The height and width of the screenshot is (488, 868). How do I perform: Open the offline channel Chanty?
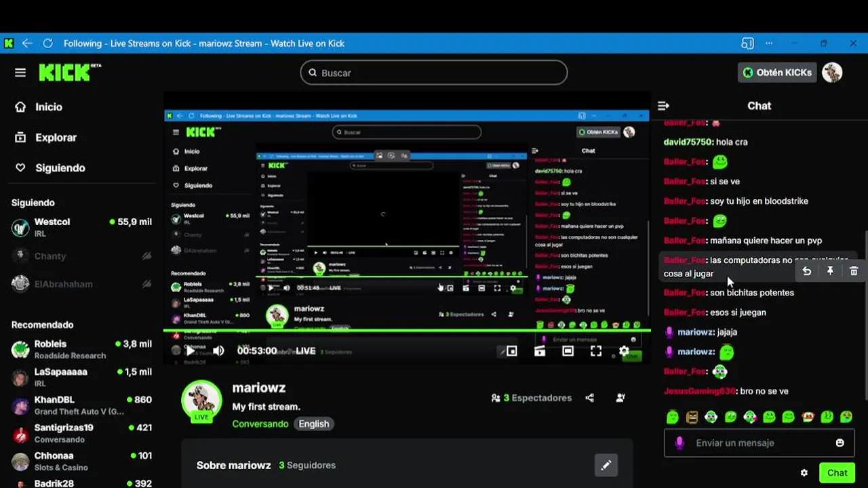click(81, 256)
